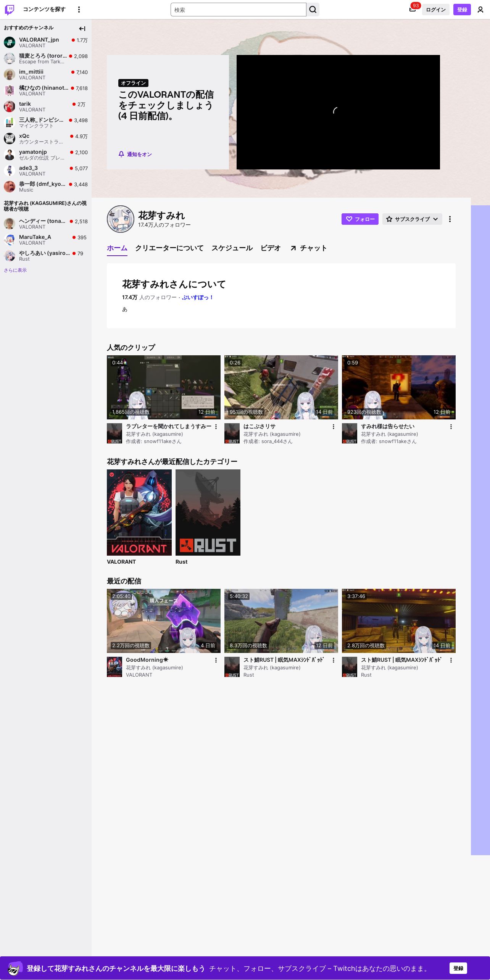Viewport: 490px width, 980px height.
Task: Open the チャット popout tab
Action: [308, 248]
